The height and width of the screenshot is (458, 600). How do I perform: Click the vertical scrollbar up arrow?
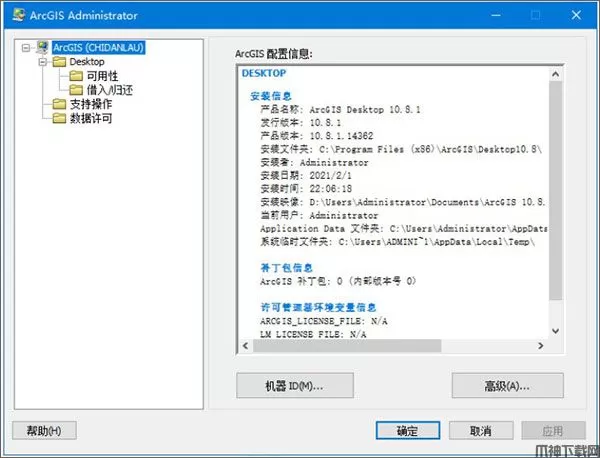[x=556, y=74]
